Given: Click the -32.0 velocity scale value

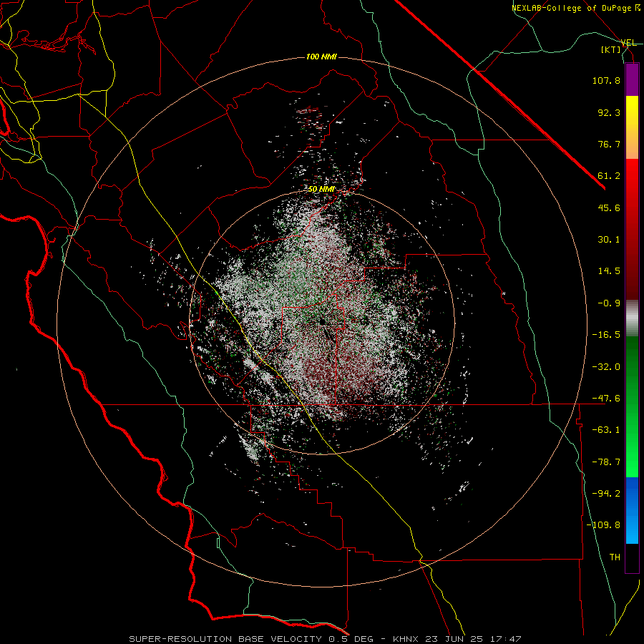Looking at the screenshot, I should [606, 367].
